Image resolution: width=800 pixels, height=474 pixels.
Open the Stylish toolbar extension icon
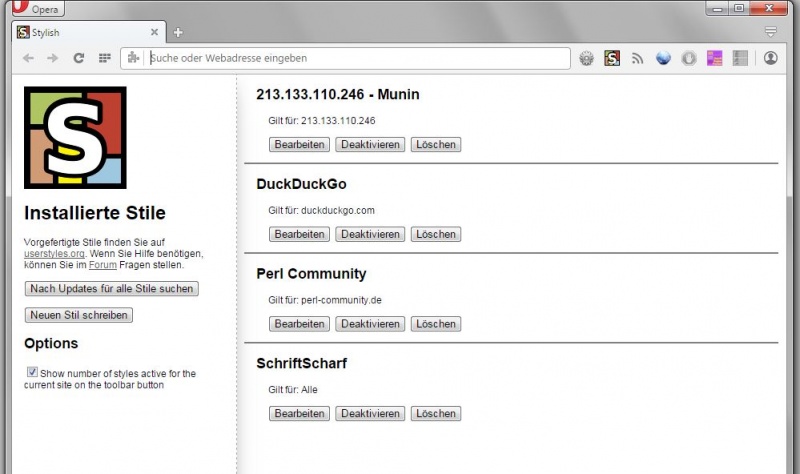[612, 58]
